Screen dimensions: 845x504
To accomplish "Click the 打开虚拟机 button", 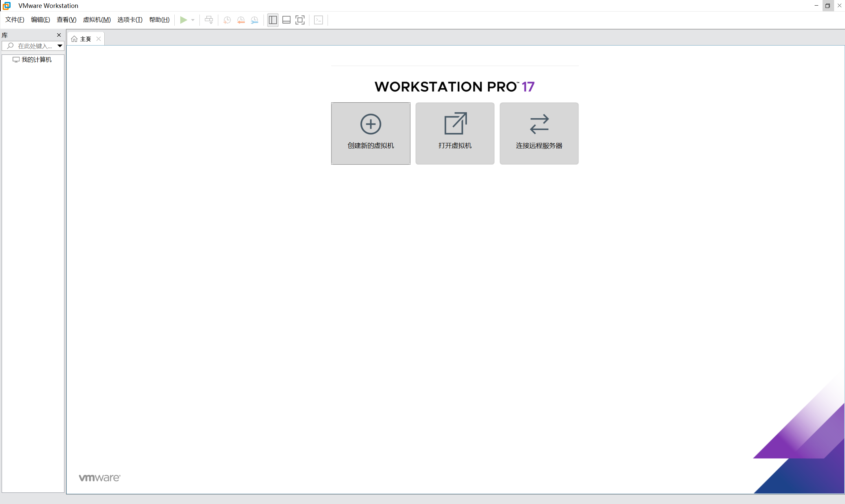I will click(455, 133).
